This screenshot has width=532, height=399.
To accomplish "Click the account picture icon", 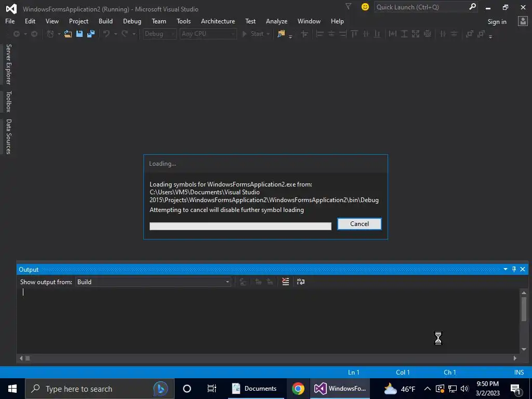I will coord(523,21).
